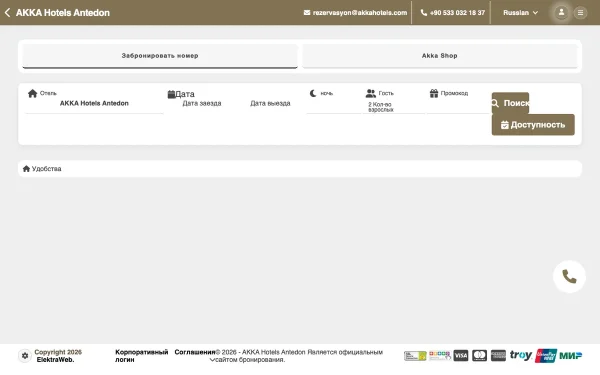600x375 pixels.
Task: Click the AKKA Hotels Antedon header title
Action: 63,13
